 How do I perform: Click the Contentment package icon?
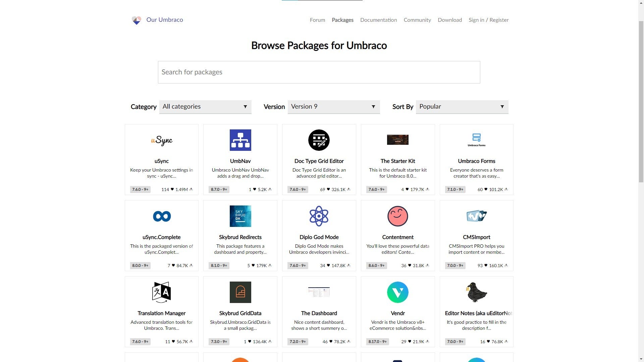pos(397,216)
